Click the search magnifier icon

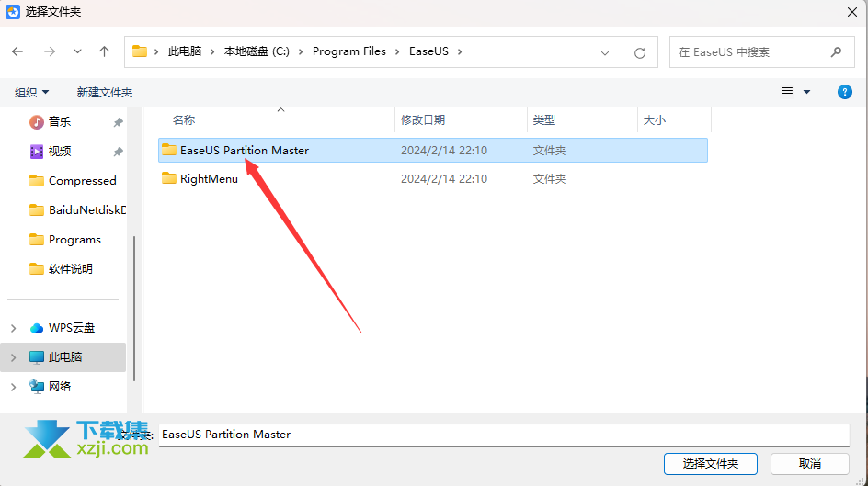click(837, 52)
